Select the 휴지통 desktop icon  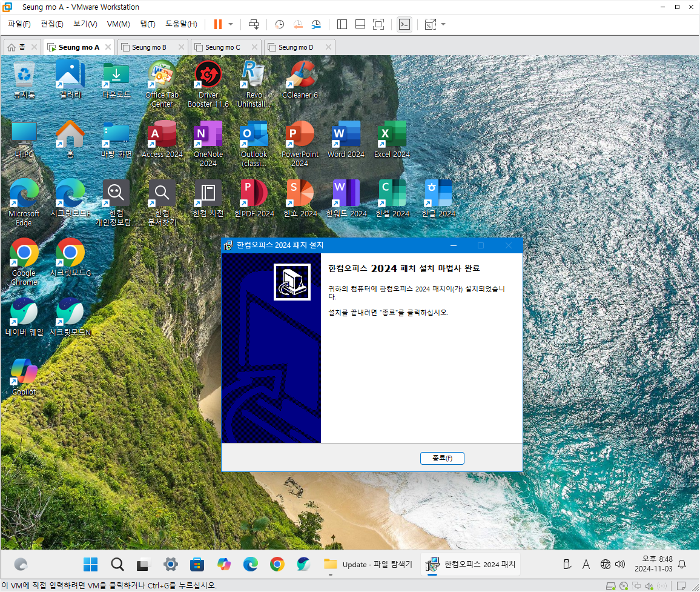24,81
